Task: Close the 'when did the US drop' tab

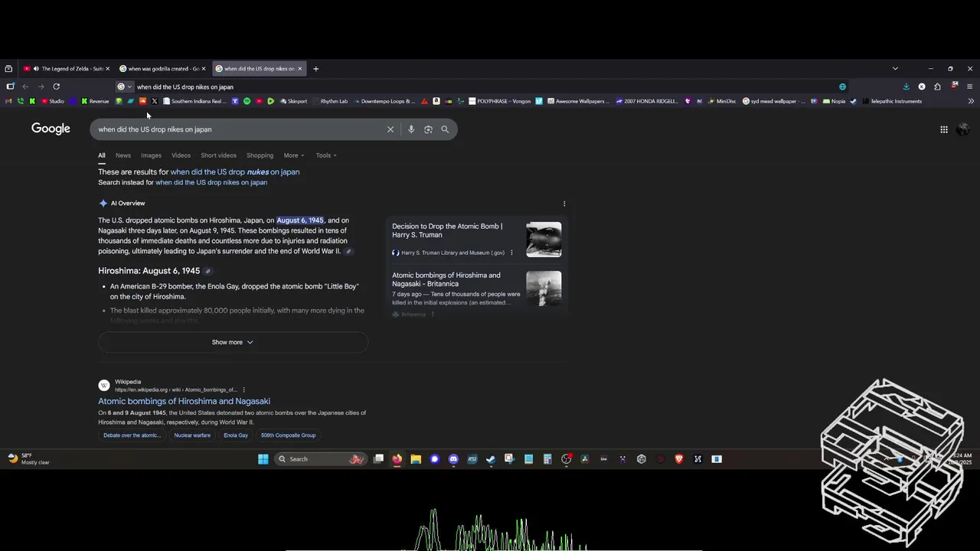Action: coord(300,69)
